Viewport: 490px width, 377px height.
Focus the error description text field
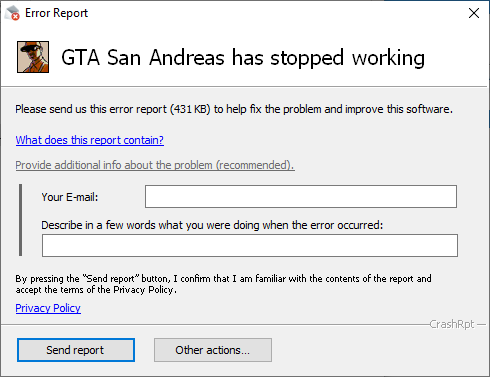tap(250, 245)
